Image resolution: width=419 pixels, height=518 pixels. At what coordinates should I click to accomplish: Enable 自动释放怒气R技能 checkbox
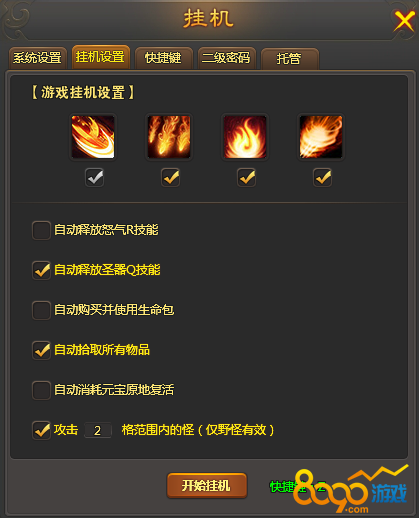point(41,230)
